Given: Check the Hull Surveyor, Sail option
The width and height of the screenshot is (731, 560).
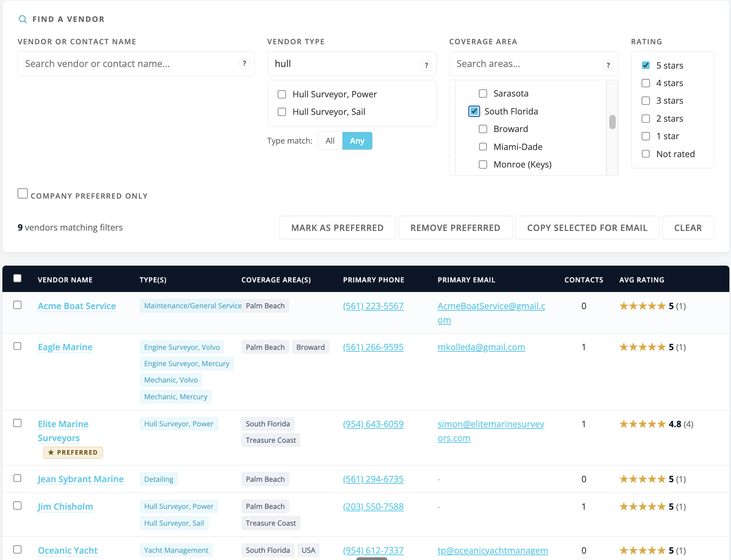Looking at the screenshot, I should (x=282, y=112).
